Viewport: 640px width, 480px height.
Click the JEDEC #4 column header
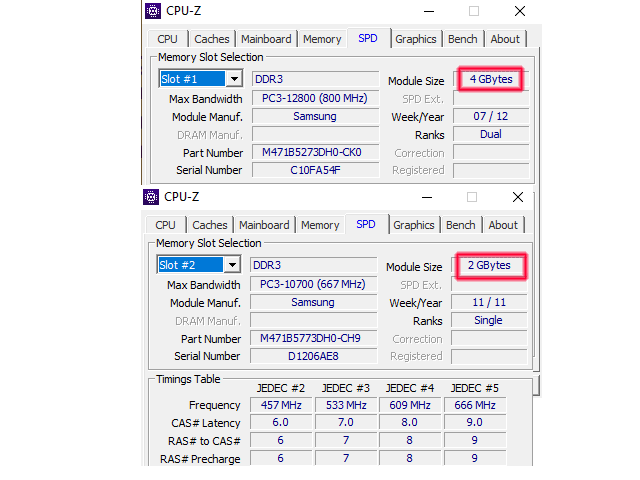pos(410,388)
